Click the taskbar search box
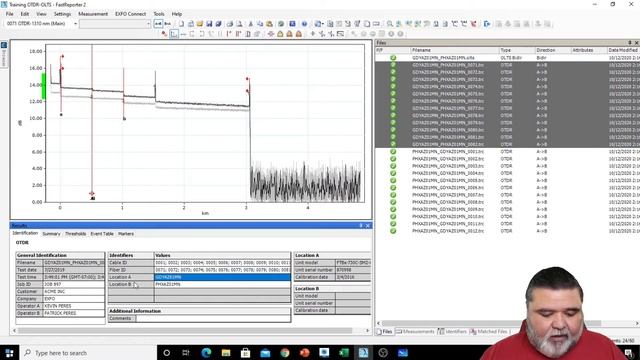Image resolution: width=640 pixels, height=360 pixels. coord(88,353)
